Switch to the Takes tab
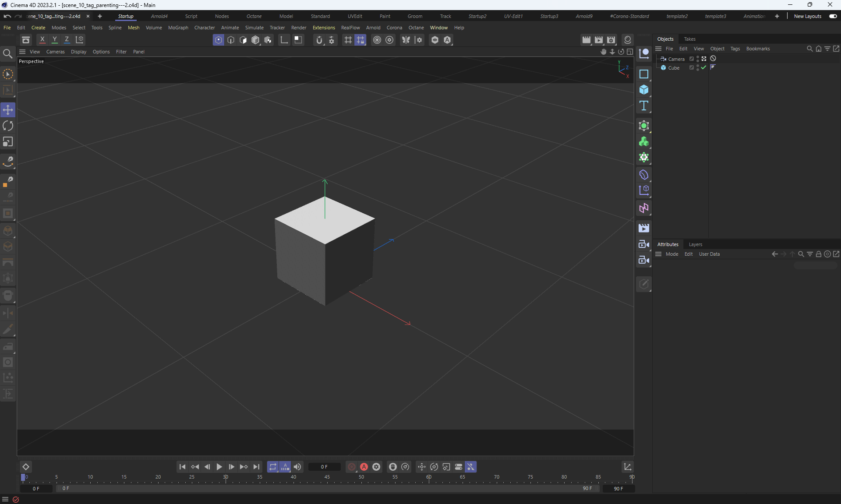The image size is (841, 504). pyautogui.click(x=689, y=39)
